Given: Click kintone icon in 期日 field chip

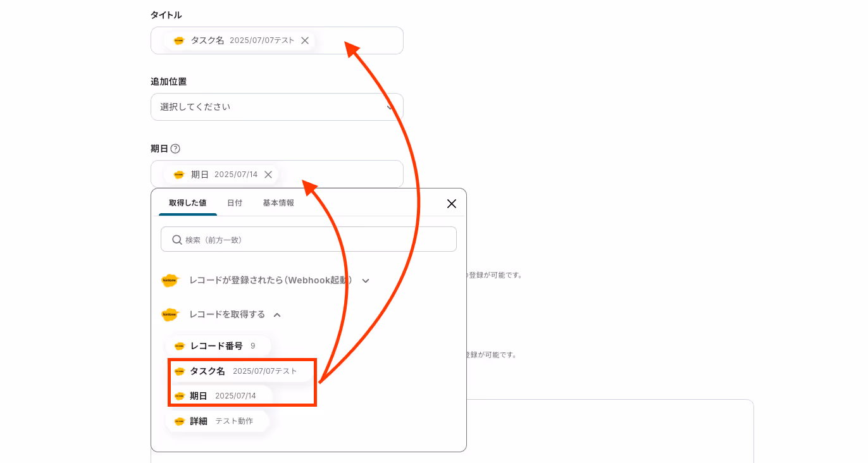Looking at the screenshot, I should click(x=179, y=175).
